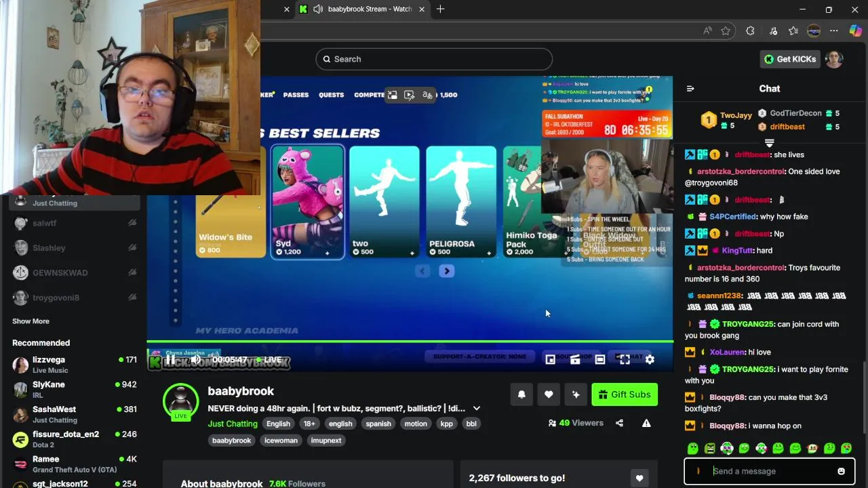Launch Copilot from the browser toolbar
This screenshot has height=488, width=868.
coord(856,30)
